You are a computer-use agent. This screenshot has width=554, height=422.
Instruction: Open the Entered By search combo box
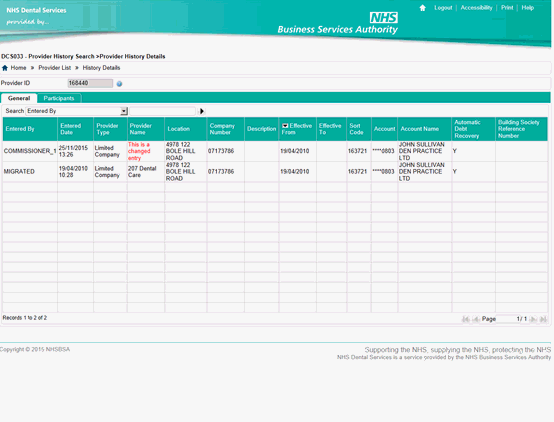[x=76, y=111]
